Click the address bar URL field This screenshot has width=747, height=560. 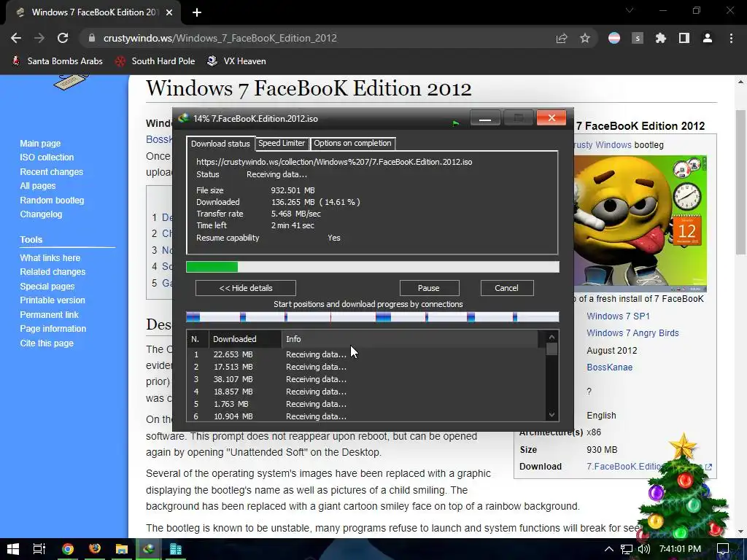pyautogui.click(x=314, y=38)
